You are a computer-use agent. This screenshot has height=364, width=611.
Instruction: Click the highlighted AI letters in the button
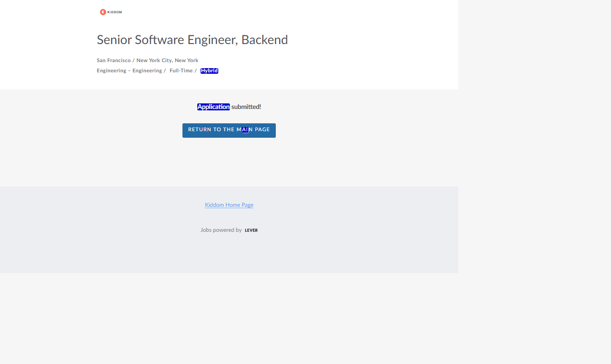pyautogui.click(x=245, y=130)
